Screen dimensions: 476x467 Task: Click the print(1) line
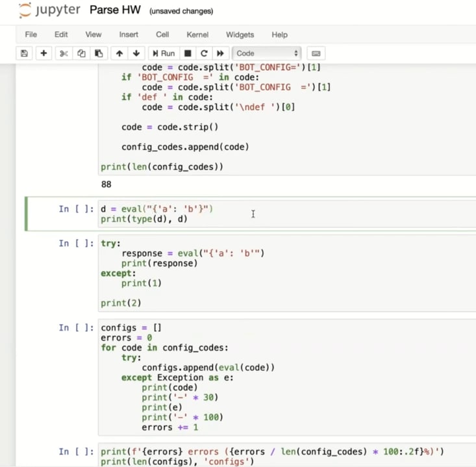point(142,283)
